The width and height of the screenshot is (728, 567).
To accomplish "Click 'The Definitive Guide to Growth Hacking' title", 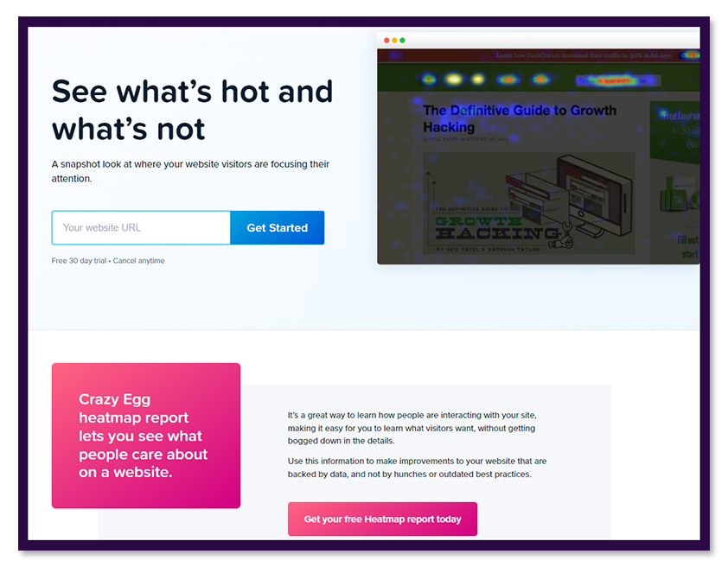I will 520,118.
